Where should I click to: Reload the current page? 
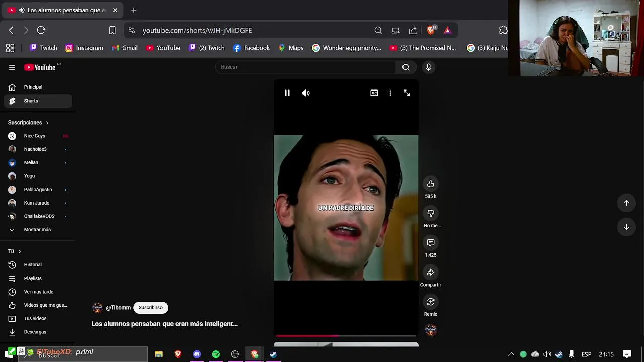pos(41,30)
